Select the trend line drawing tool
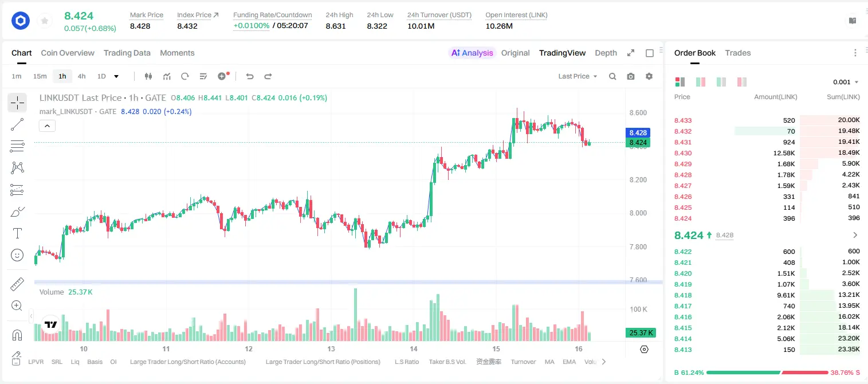This screenshot has width=868, height=384. coord(17,124)
